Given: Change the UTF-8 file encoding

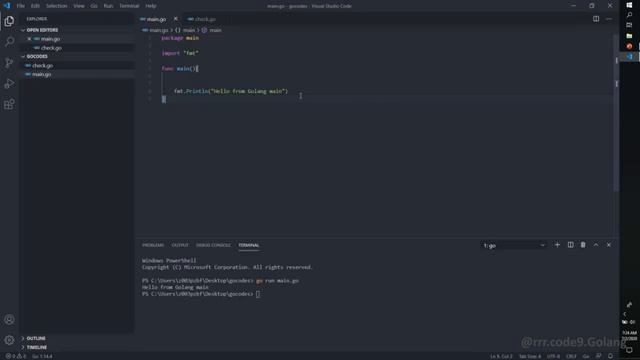Looking at the screenshot, I should click(553, 356).
